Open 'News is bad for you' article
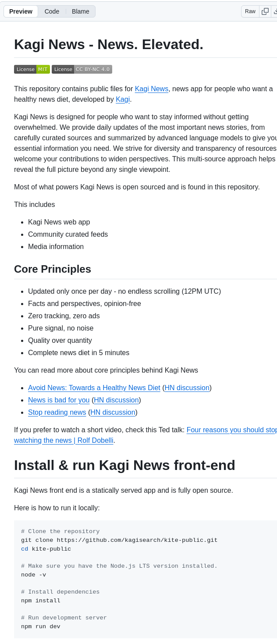 (x=59, y=400)
